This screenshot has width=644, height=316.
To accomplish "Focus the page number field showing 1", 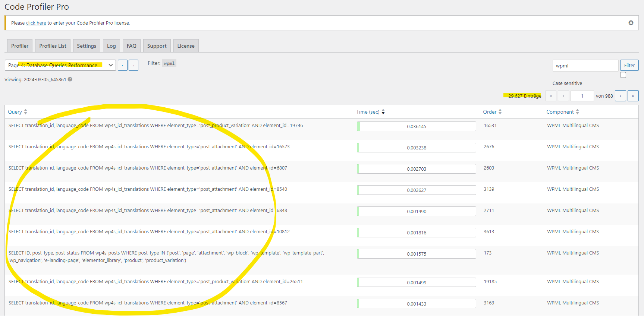I will [582, 96].
